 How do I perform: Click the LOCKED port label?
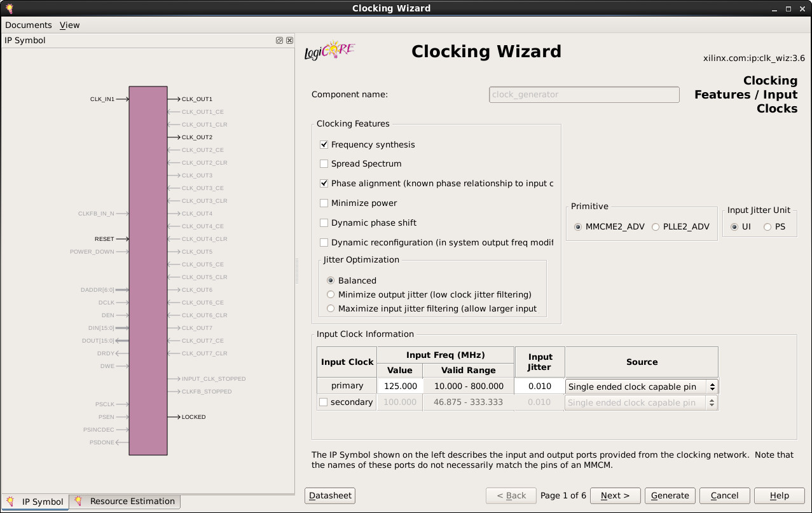pos(194,417)
